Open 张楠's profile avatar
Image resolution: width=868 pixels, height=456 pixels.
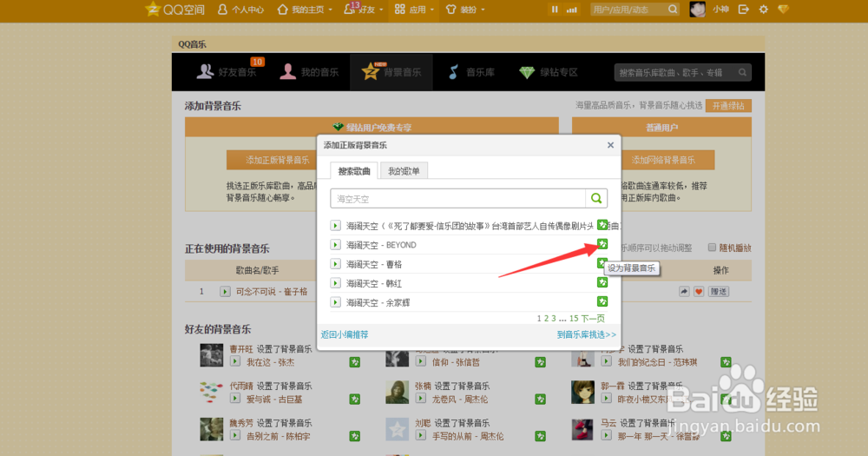397,393
